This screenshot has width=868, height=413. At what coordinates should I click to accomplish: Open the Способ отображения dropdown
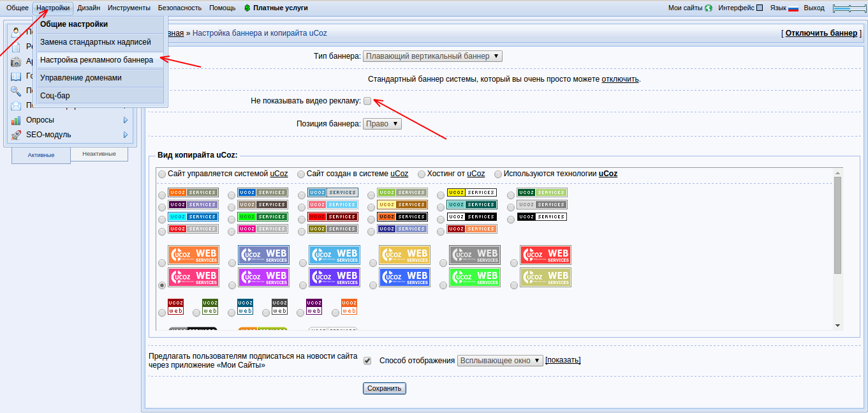500,361
